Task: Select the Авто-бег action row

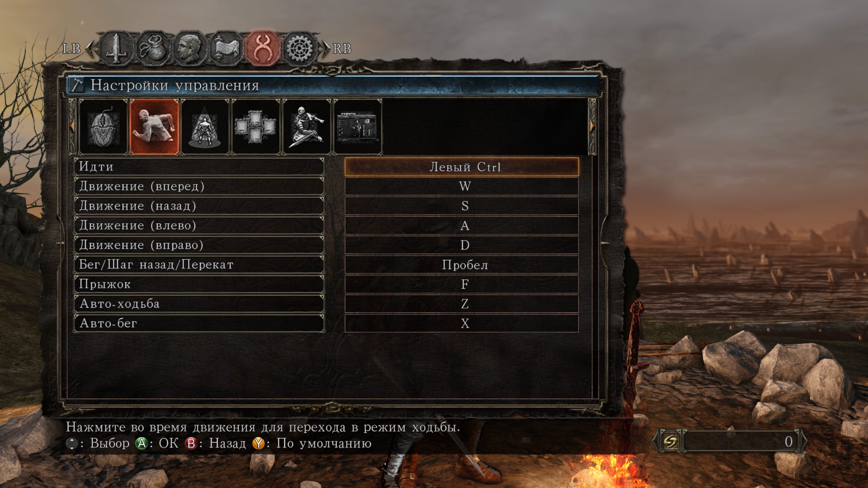Action: pyautogui.click(x=199, y=324)
